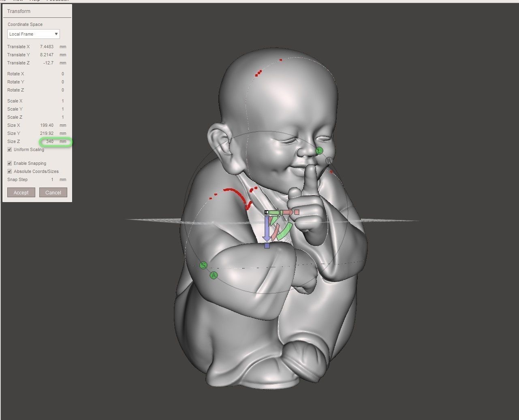Click the Scale Z value field

(63, 117)
